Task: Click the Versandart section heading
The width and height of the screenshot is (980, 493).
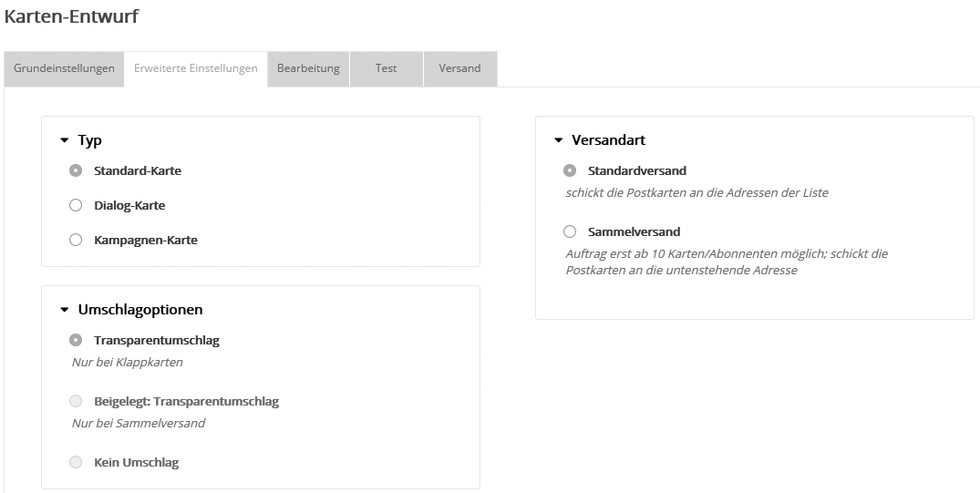Action: [x=608, y=140]
